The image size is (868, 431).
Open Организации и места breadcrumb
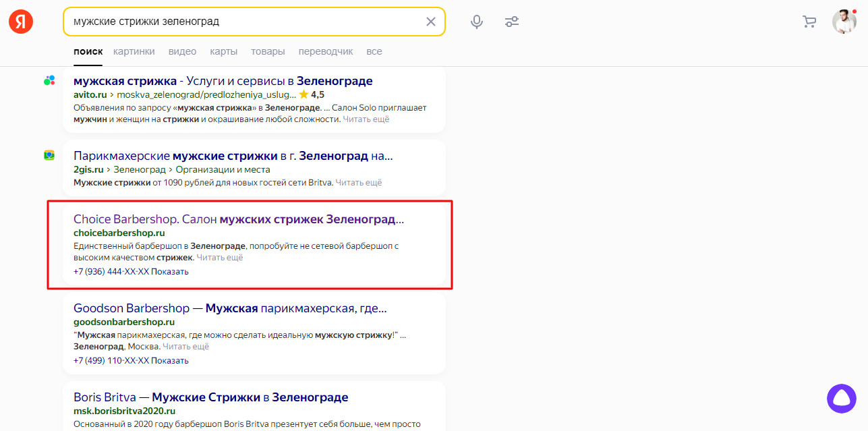coord(223,169)
